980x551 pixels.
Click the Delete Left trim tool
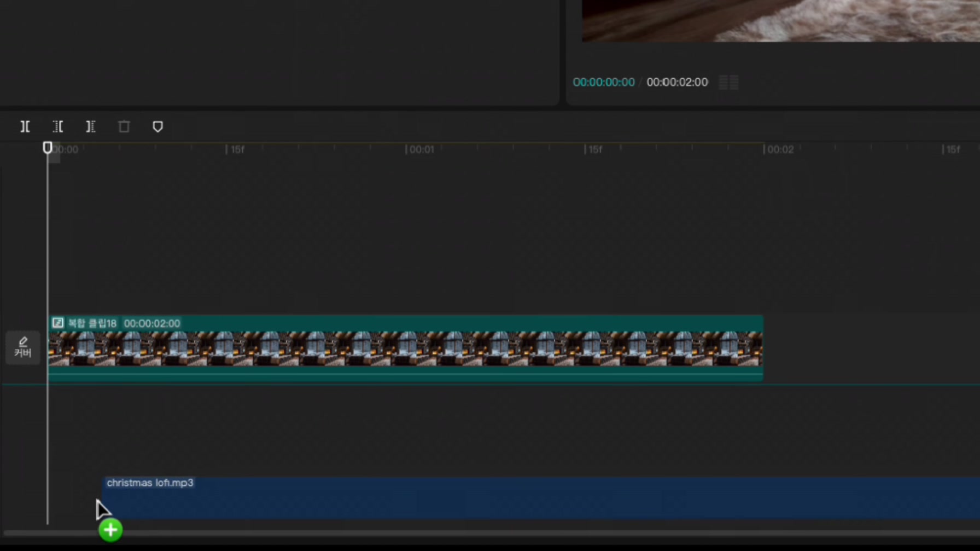58,127
